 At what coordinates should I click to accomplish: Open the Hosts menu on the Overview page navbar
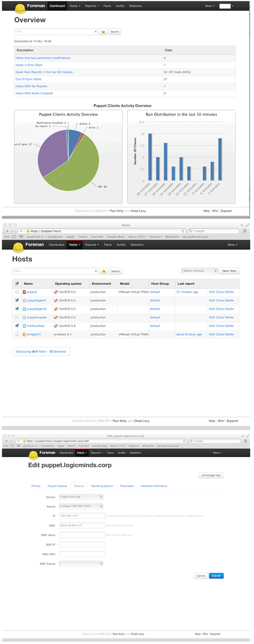[x=75, y=7]
